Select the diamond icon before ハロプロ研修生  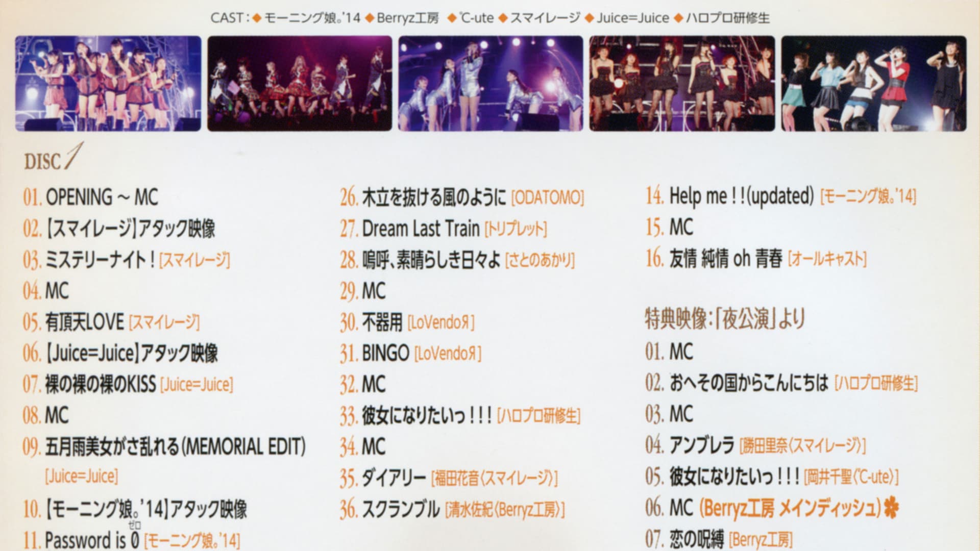click(x=678, y=18)
